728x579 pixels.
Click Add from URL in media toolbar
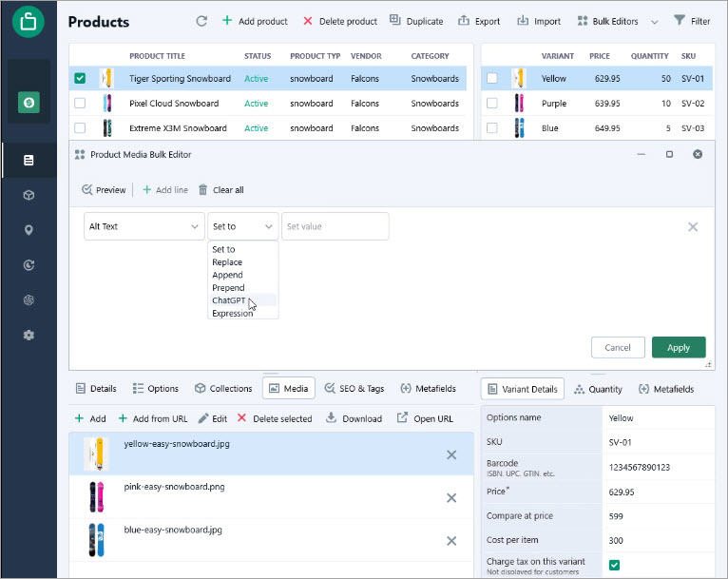pos(153,418)
